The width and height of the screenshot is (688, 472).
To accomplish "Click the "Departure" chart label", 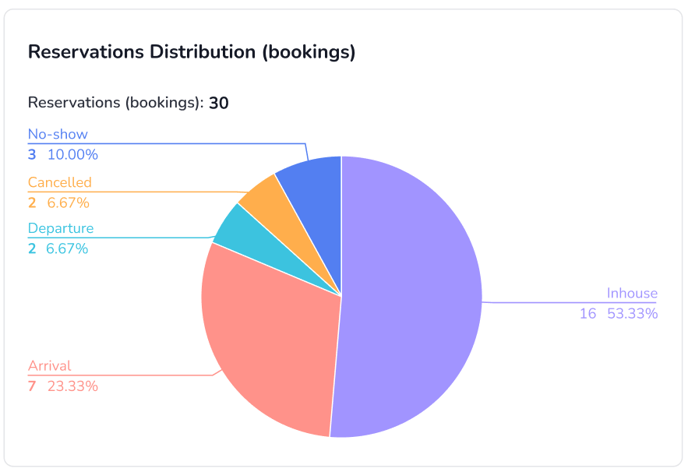I will coord(60,228).
